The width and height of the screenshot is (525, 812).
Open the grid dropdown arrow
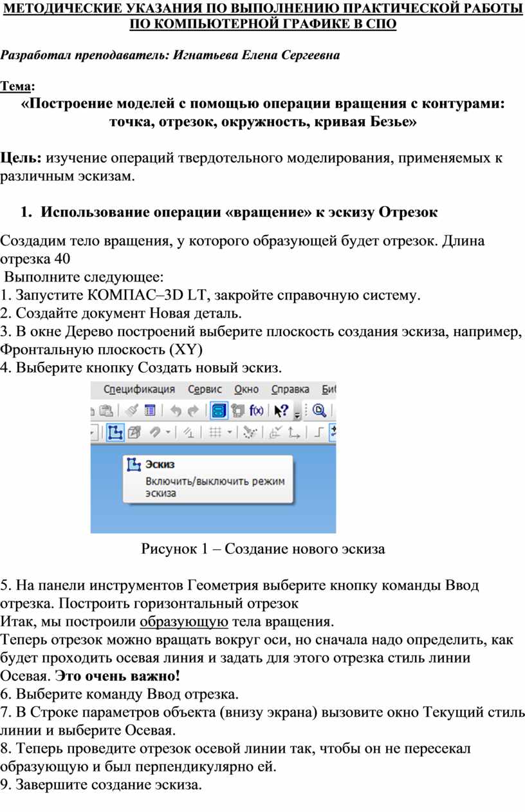coord(229,433)
